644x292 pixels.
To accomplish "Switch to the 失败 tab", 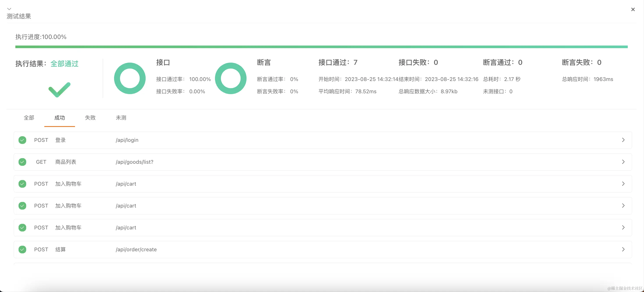I will pos(90,118).
